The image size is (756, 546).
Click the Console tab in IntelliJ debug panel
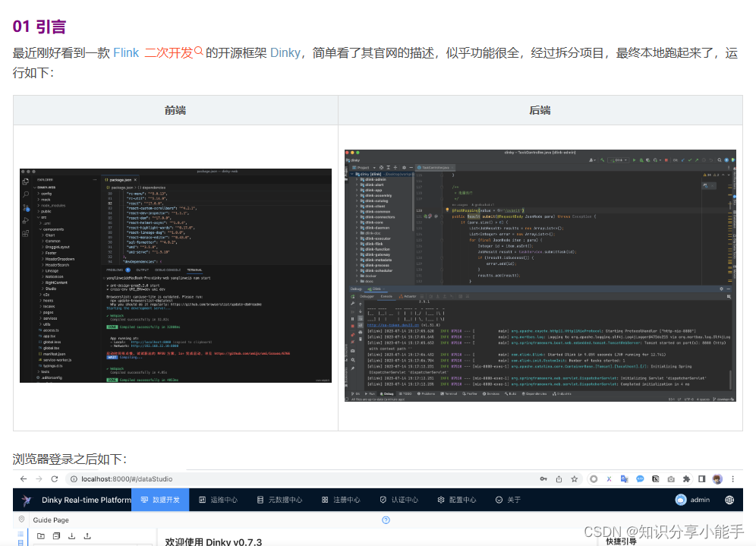[386, 296]
